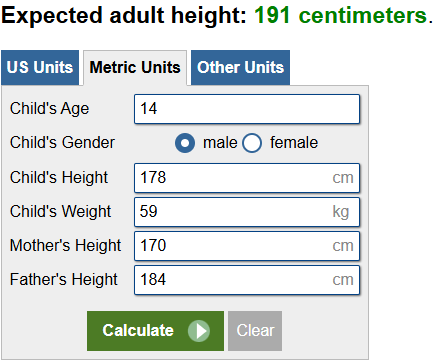Click the Mother's Height label
This screenshot has width=433, height=363.
(x=65, y=246)
